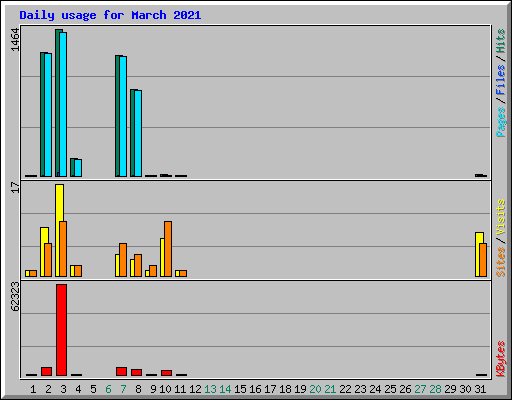Viewport: 512px width, 400px height.
Task: Click the yellow Visits legend label
Action: pos(501,217)
